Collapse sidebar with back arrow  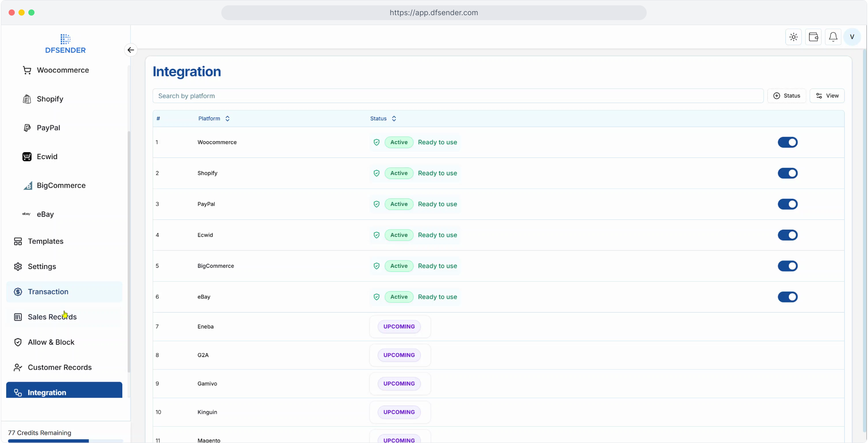[131, 50]
